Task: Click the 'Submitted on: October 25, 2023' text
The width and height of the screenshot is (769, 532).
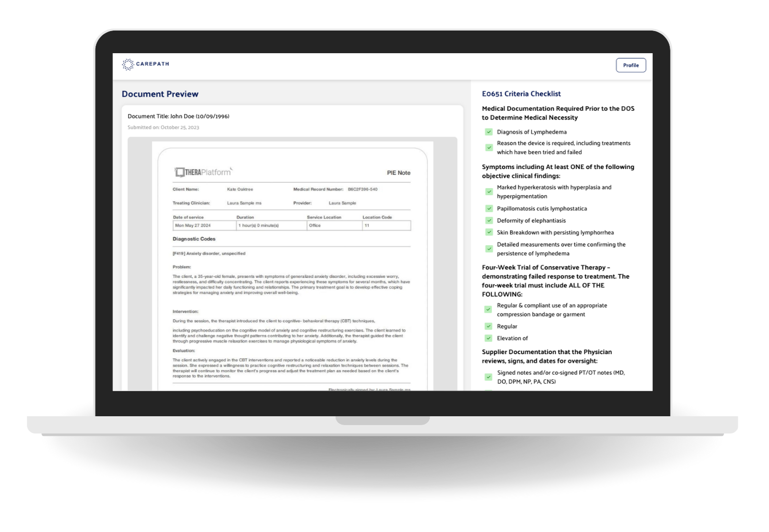Action: tap(163, 128)
